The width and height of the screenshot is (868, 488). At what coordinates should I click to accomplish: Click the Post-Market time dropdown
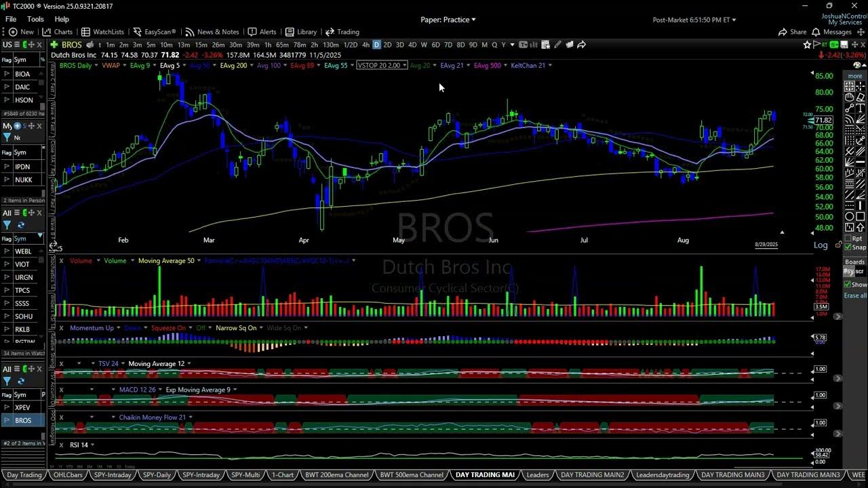[694, 20]
